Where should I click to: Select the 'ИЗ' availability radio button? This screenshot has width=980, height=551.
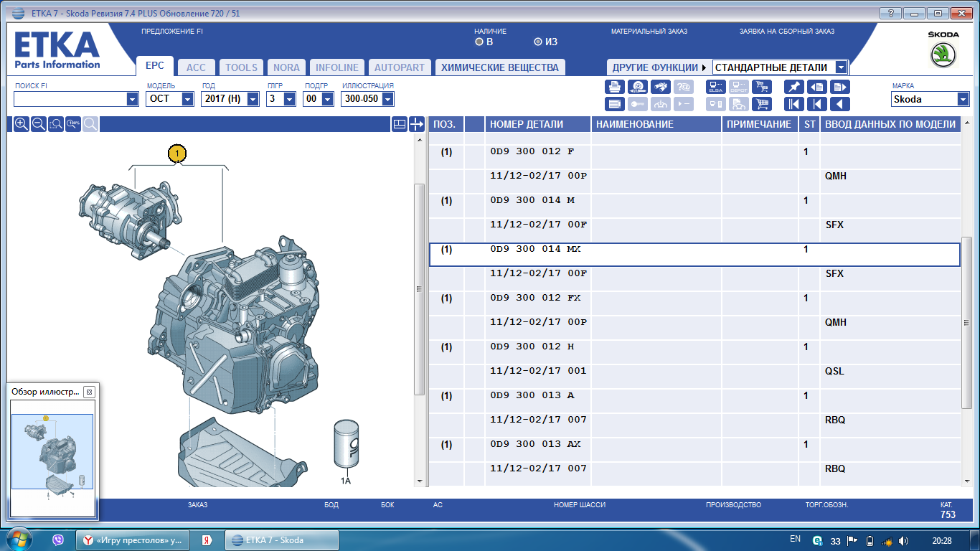pos(538,42)
